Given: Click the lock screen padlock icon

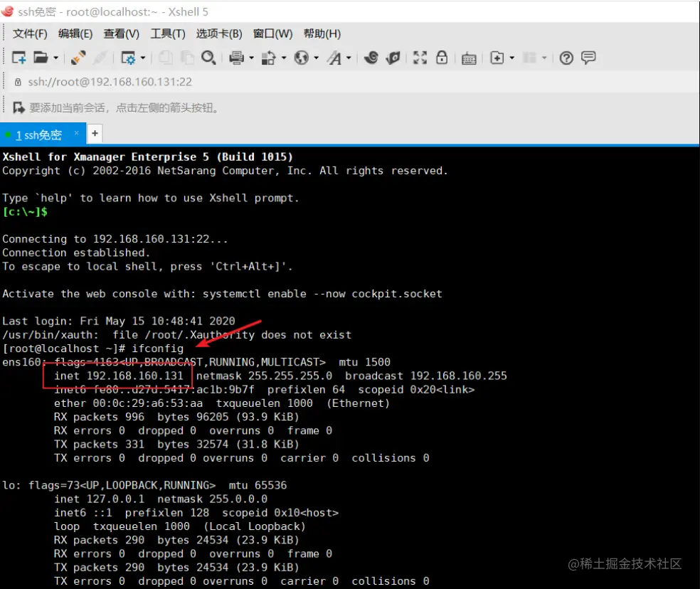Looking at the screenshot, I should coord(442,57).
